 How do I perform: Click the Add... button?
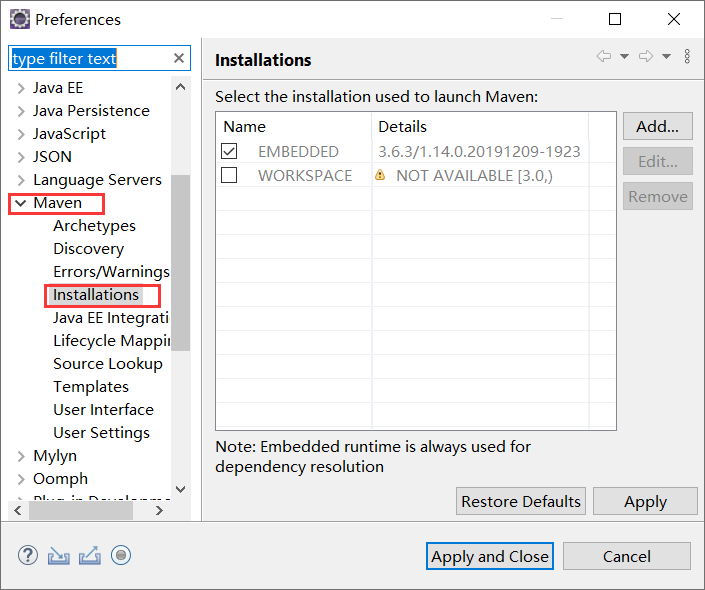click(x=657, y=126)
